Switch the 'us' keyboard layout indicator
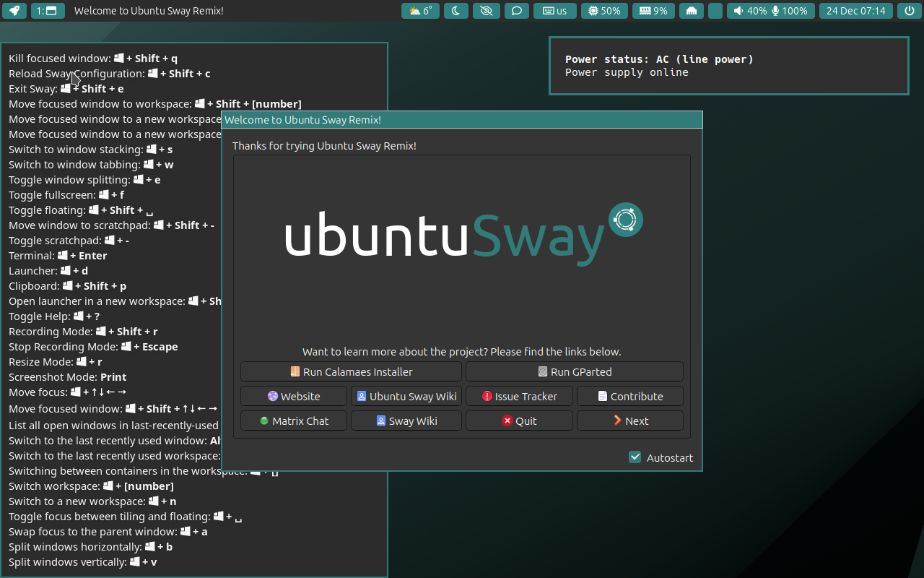924x578 pixels. tap(555, 11)
